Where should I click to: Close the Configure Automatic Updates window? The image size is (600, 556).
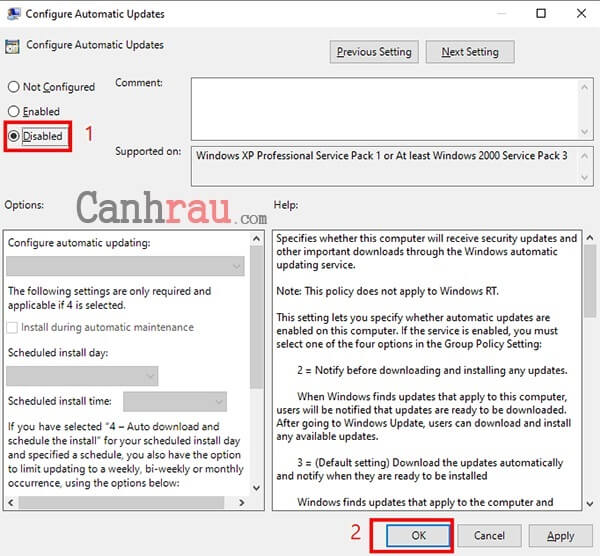click(581, 13)
